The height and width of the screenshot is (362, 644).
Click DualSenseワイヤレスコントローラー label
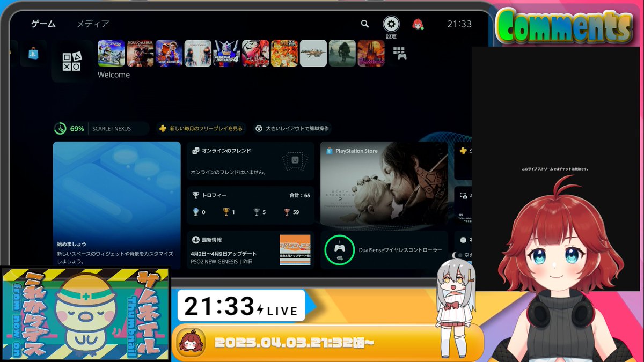point(400,250)
